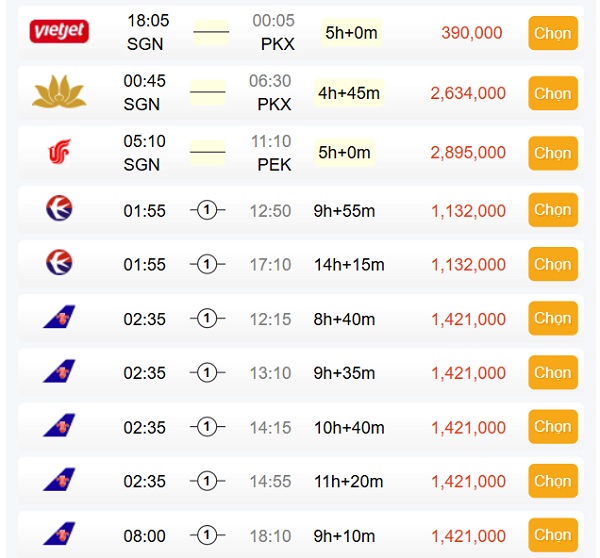Click China Southern logo on 08:00 departure flight
600x558 pixels.
click(x=59, y=534)
